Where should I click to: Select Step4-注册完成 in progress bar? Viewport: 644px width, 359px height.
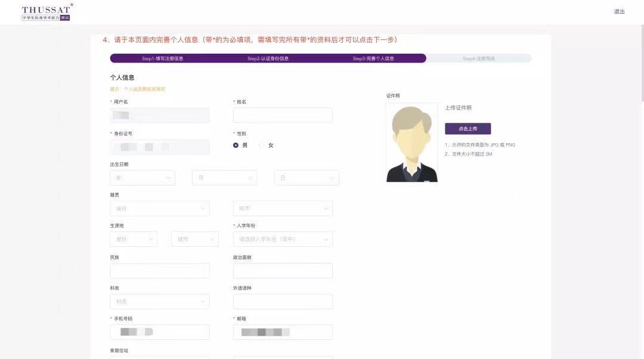coord(478,58)
